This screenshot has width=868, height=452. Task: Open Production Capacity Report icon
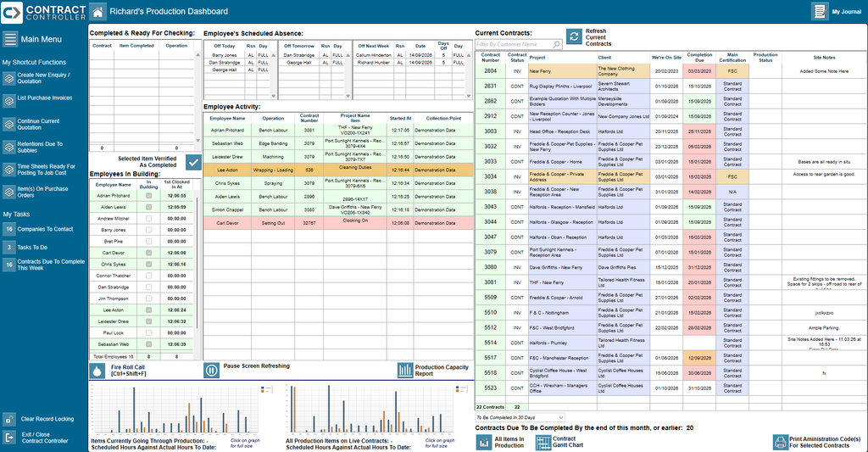[405, 370]
